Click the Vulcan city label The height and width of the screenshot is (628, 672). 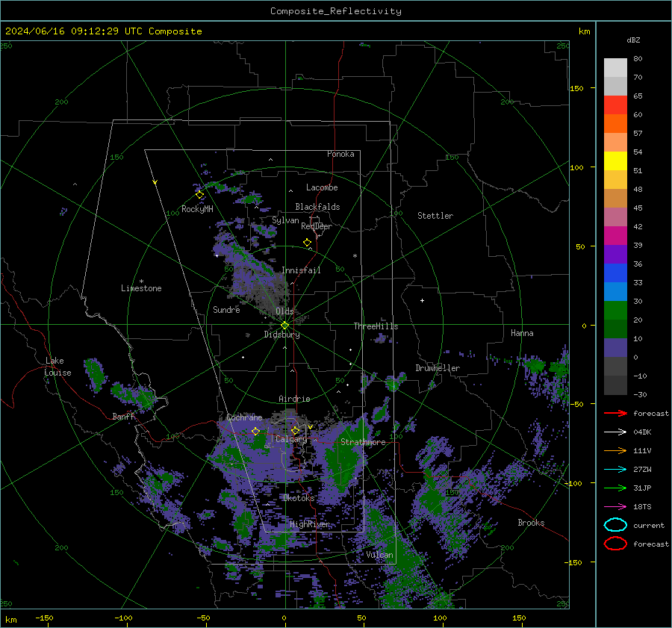[380, 555]
